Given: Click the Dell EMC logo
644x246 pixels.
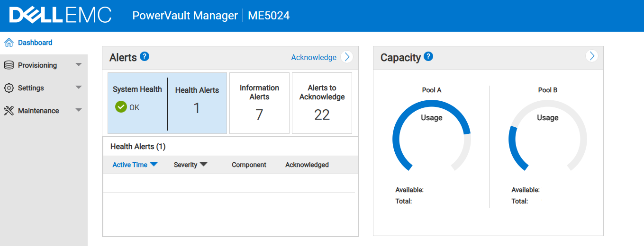Looking at the screenshot, I should [60, 15].
